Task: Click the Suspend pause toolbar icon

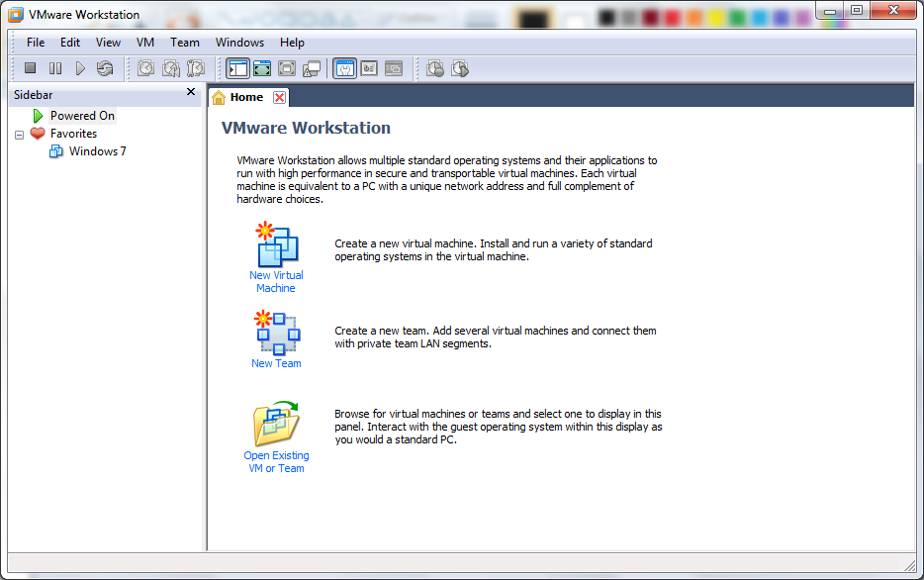Action: 55,68
